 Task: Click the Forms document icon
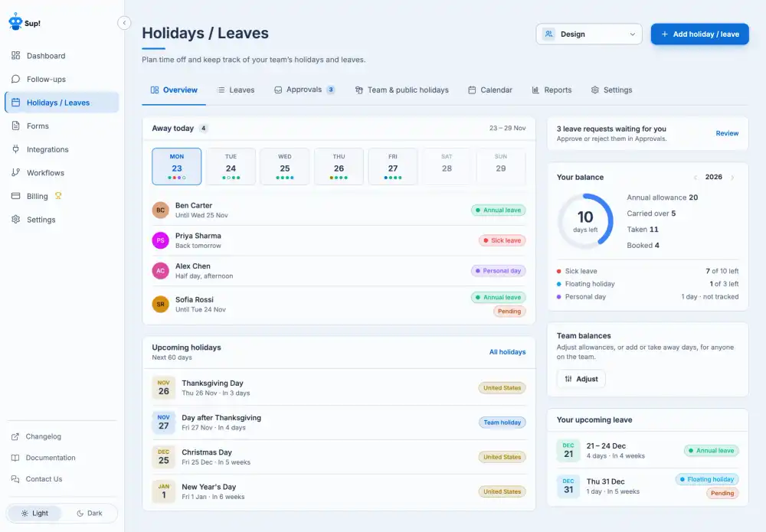click(x=15, y=126)
